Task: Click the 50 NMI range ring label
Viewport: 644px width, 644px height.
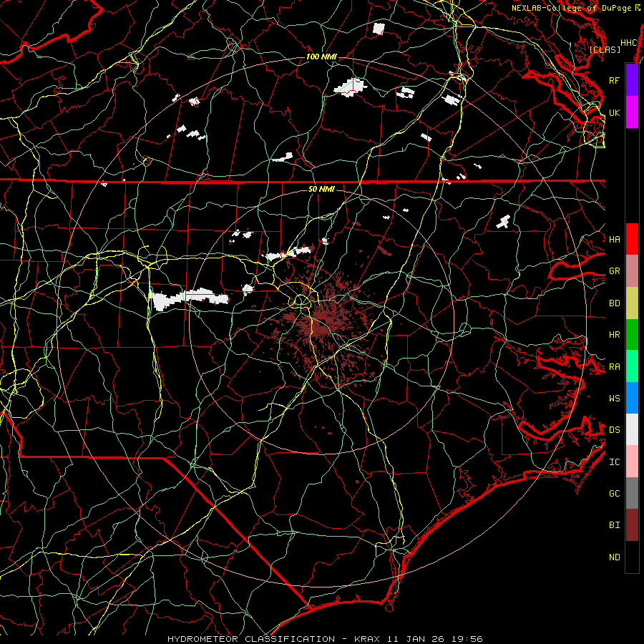Action: (x=321, y=189)
